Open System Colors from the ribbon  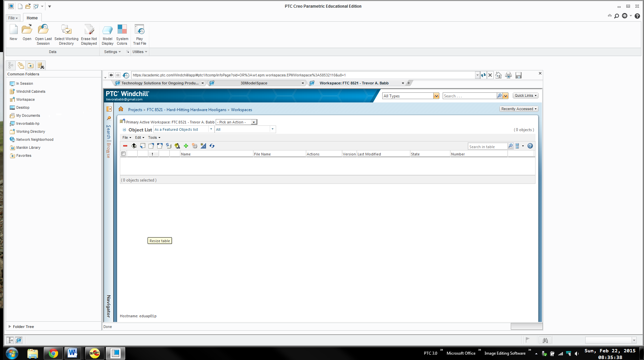122,35
